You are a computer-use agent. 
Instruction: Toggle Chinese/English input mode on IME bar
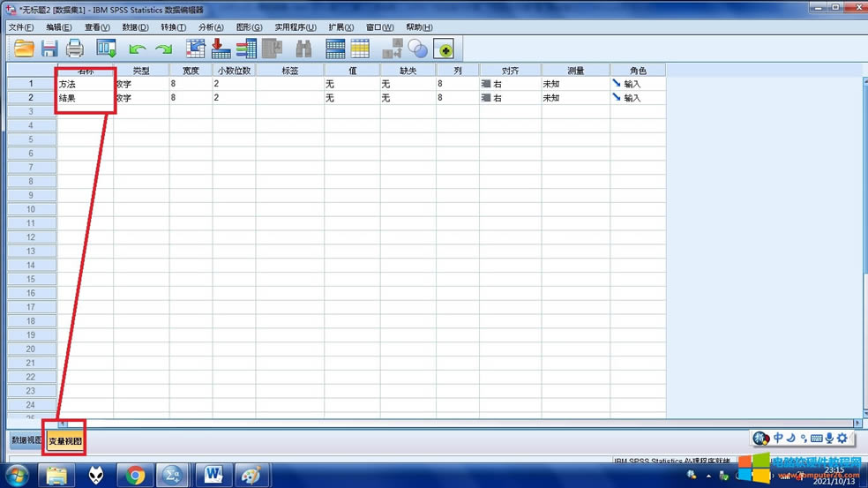coord(778,438)
